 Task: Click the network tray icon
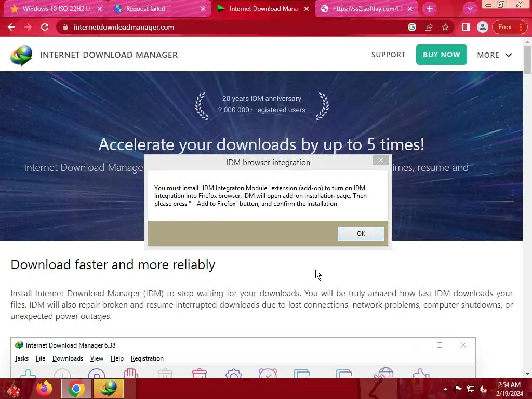tap(471, 389)
